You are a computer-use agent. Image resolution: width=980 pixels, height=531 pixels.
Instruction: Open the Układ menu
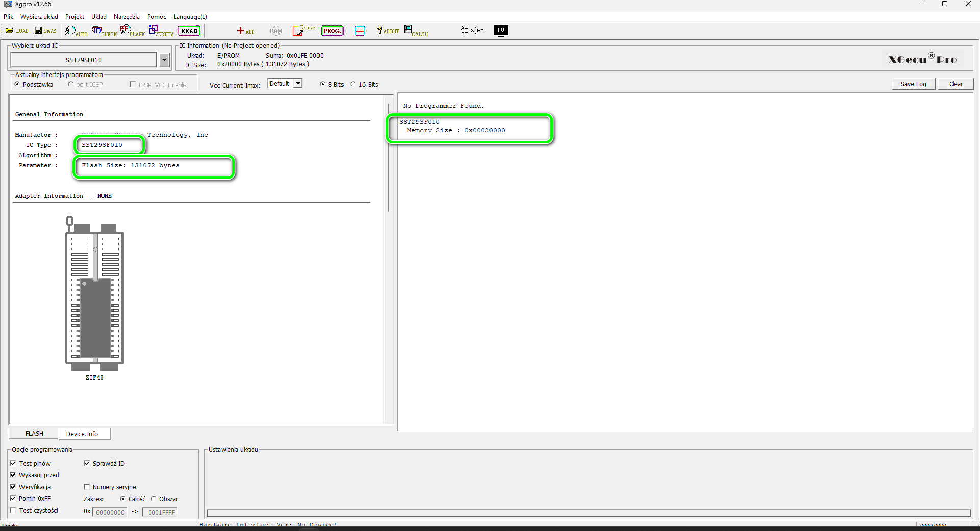click(x=99, y=17)
